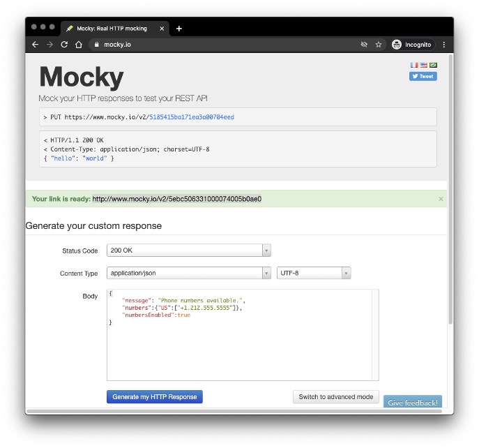479x448 pixels.
Task: Go back using the browser back arrow
Action: 35,45
